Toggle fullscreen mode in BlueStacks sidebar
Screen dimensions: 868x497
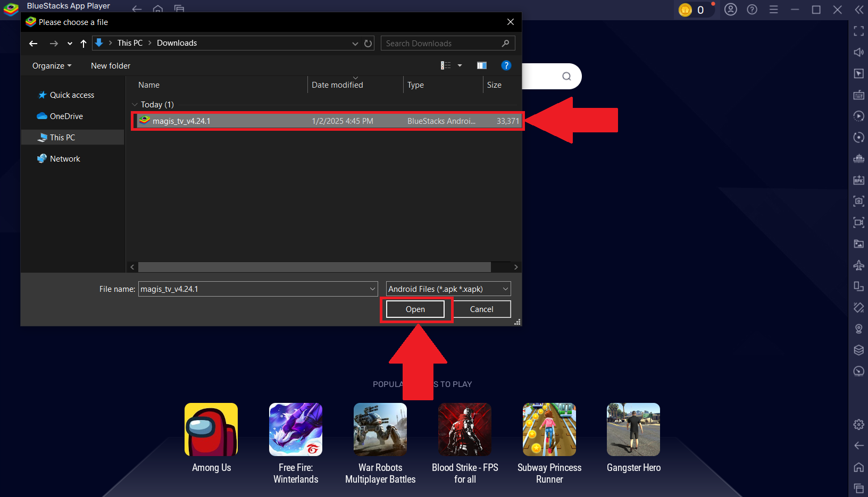point(858,31)
